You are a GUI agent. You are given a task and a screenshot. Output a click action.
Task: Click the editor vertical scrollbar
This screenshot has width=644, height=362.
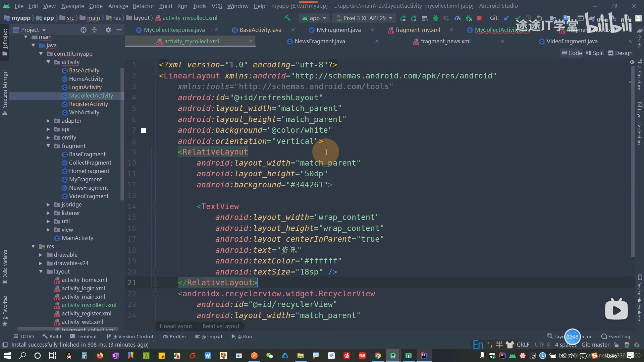pyautogui.click(x=633, y=161)
